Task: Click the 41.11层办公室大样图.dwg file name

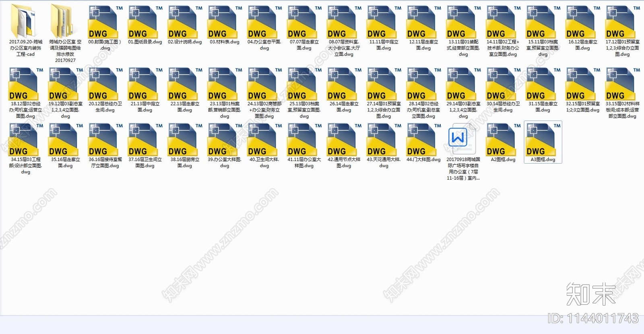Action: (304, 162)
